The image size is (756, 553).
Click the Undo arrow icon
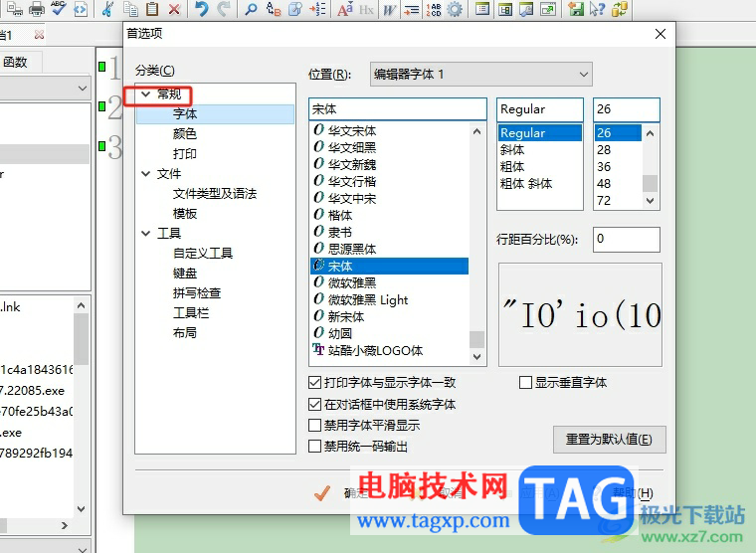click(x=202, y=9)
